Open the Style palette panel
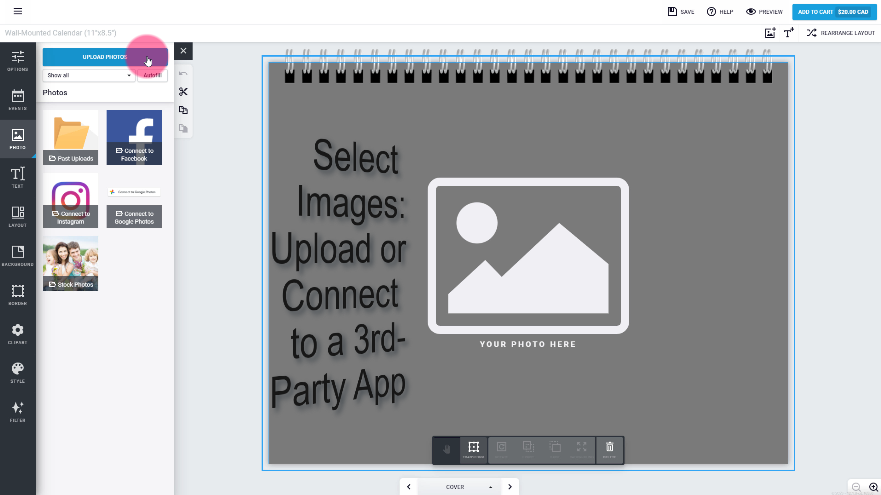This screenshot has height=495, width=881. pyautogui.click(x=17, y=372)
